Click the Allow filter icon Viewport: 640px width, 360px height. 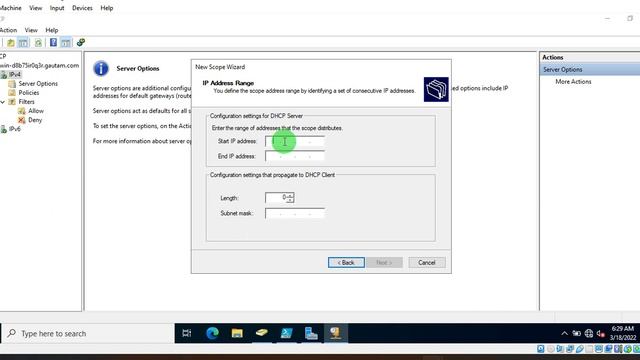[22, 111]
